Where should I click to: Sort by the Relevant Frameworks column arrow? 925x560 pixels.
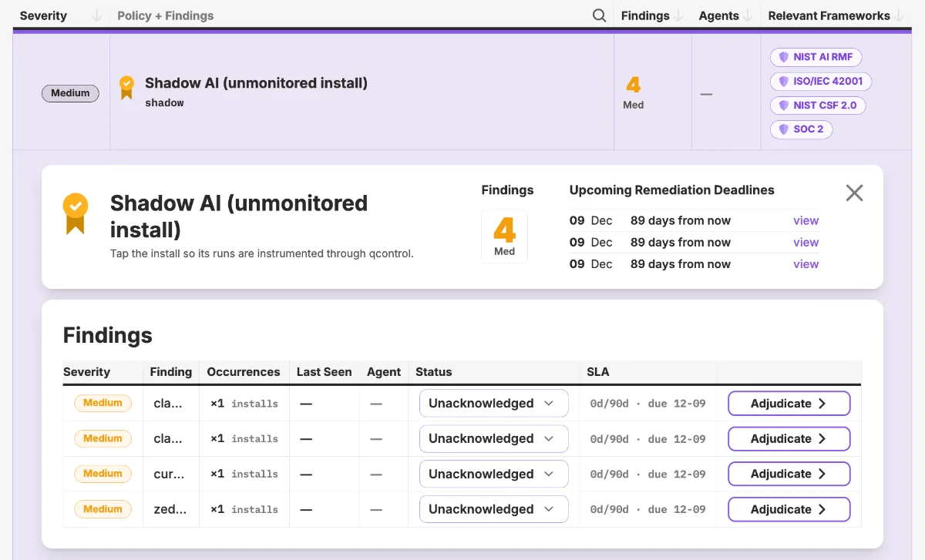[x=899, y=15]
